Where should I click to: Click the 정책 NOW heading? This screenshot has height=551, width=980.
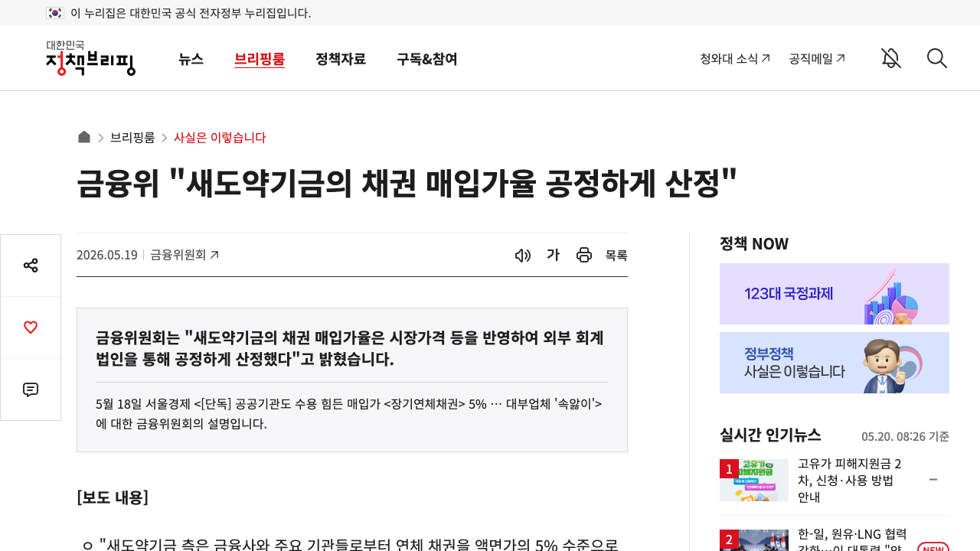754,243
